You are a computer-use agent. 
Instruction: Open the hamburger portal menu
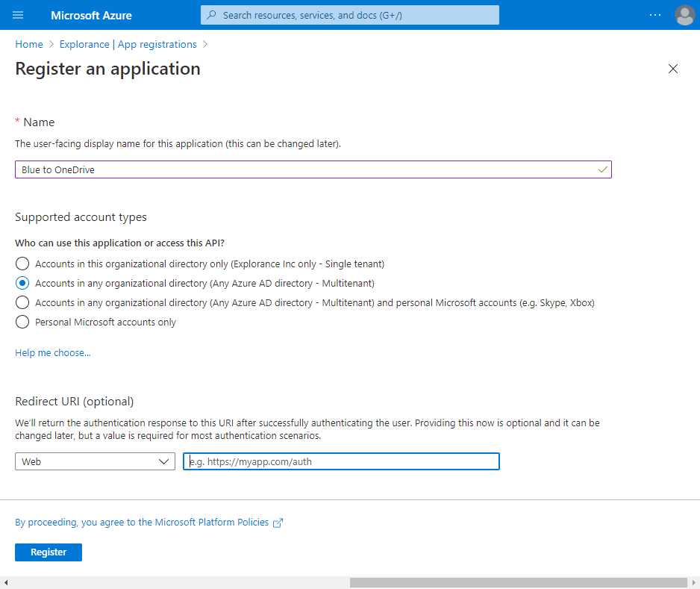pos(19,15)
